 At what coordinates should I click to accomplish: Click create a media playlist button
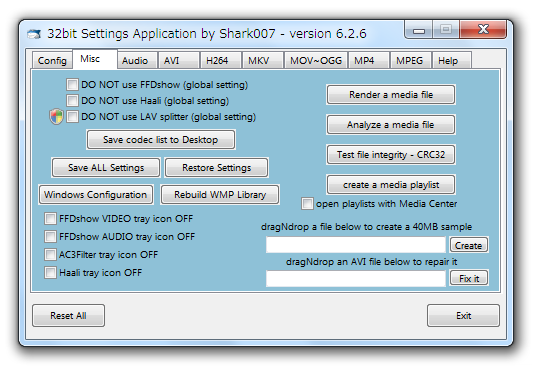coord(391,185)
